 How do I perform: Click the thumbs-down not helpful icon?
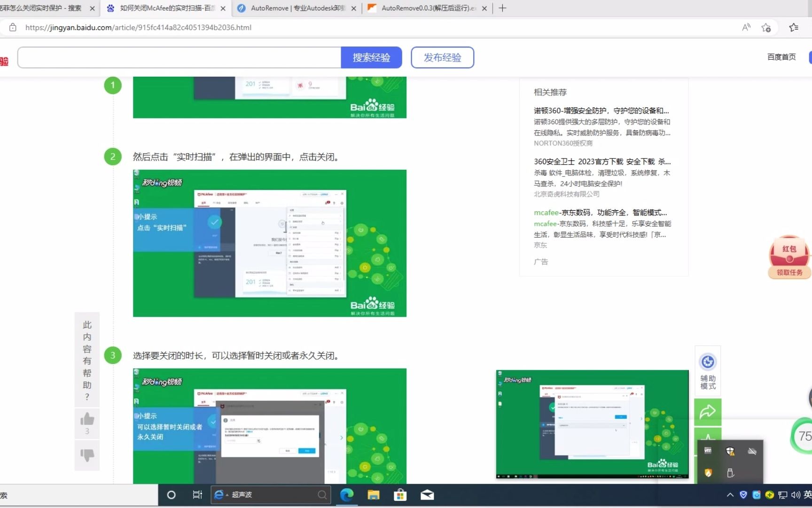pos(87,455)
